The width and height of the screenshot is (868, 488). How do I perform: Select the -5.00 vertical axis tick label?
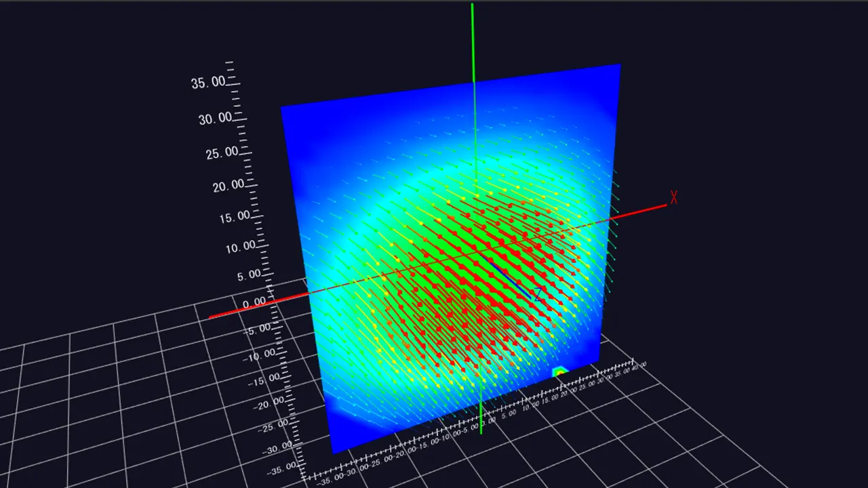point(256,329)
